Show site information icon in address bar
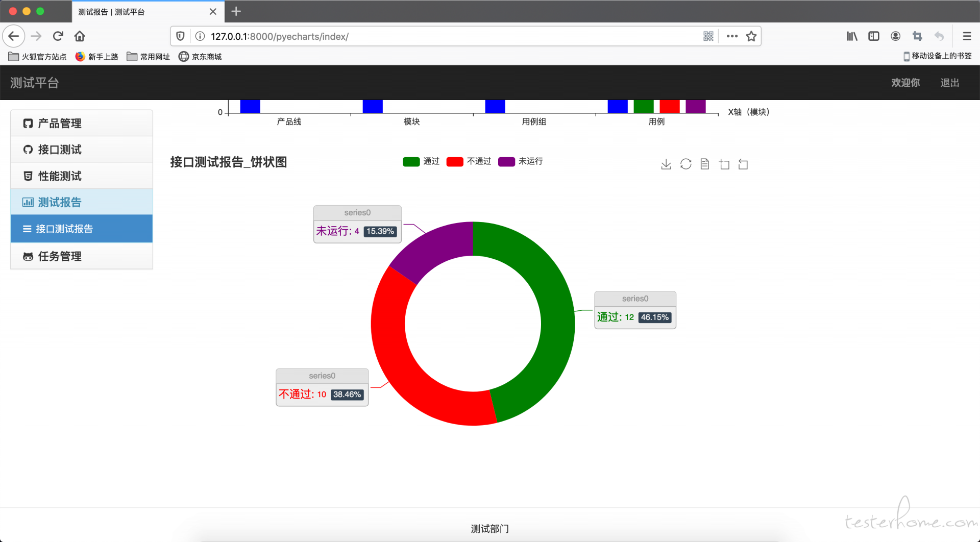This screenshot has width=980, height=542. click(x=200, y=36)
